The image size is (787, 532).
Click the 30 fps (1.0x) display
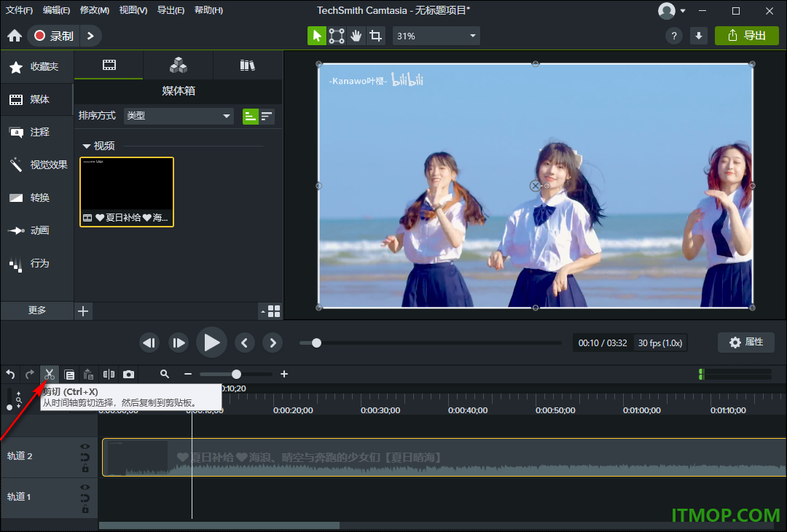659,343
